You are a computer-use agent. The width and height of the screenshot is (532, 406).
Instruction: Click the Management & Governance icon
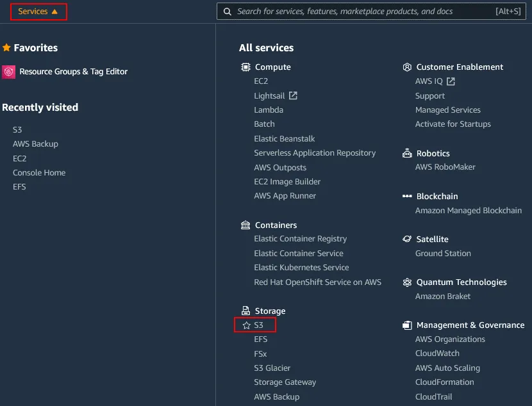click(x=407, y=325)
